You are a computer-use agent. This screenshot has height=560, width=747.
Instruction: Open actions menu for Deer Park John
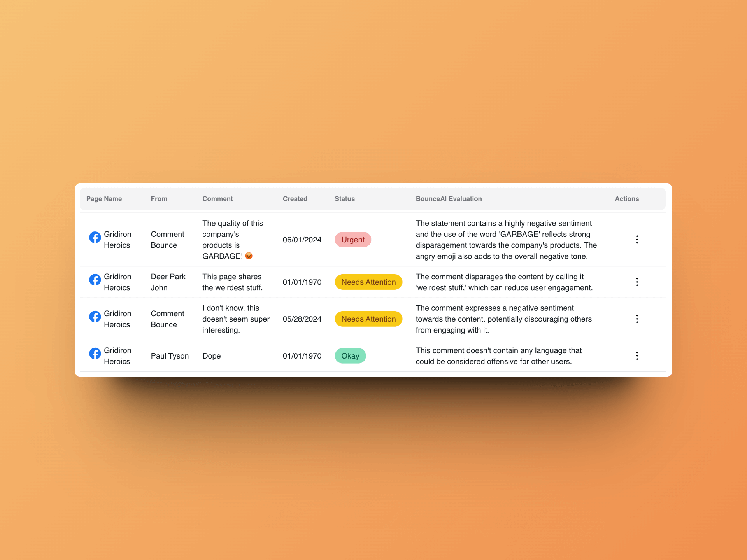(637, 282)
